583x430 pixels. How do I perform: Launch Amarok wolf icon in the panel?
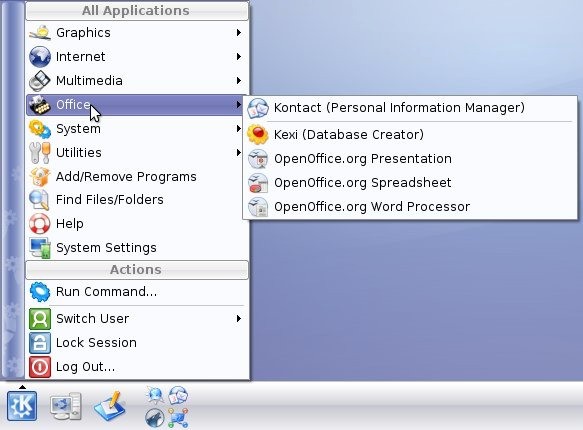tap(155, 418)
